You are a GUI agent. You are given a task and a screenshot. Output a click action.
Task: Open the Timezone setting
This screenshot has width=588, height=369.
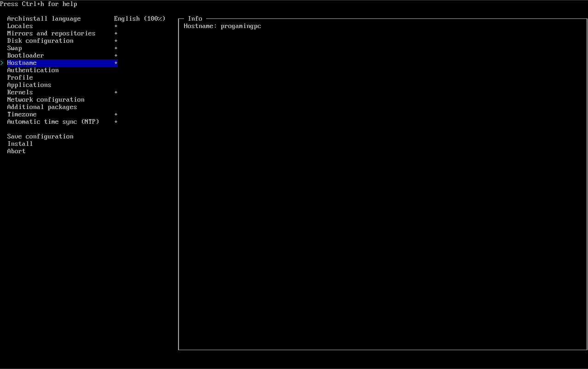click(x=22, y=114)
